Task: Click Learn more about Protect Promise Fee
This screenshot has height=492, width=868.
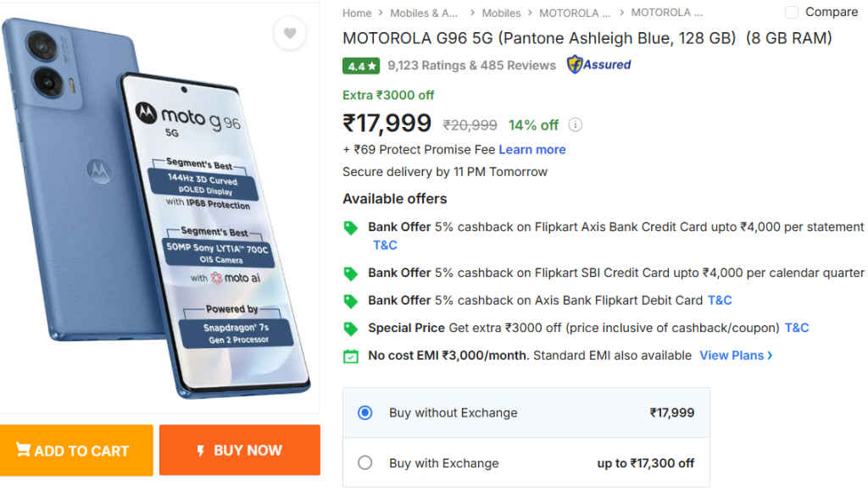Action: click(x=532, y=149)
